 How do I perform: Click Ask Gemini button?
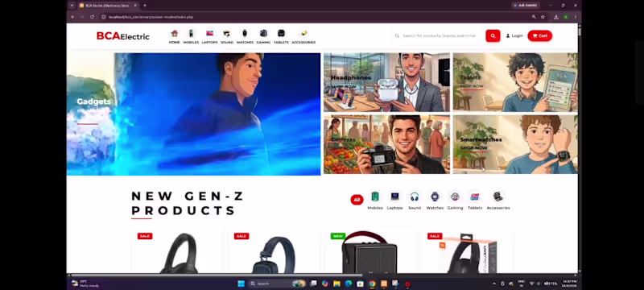(526, 6)
